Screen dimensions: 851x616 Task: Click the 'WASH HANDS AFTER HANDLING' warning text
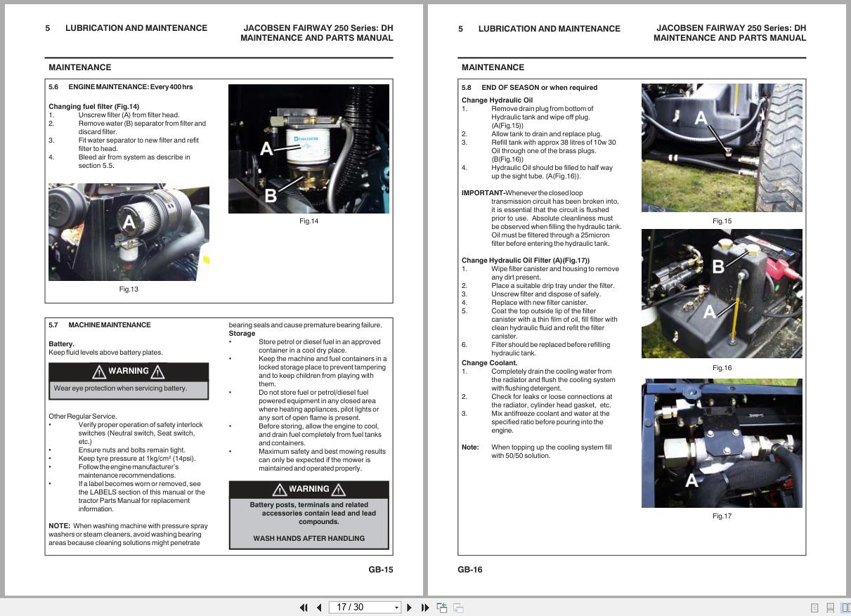pyautogui.click(x=309, y=539)
